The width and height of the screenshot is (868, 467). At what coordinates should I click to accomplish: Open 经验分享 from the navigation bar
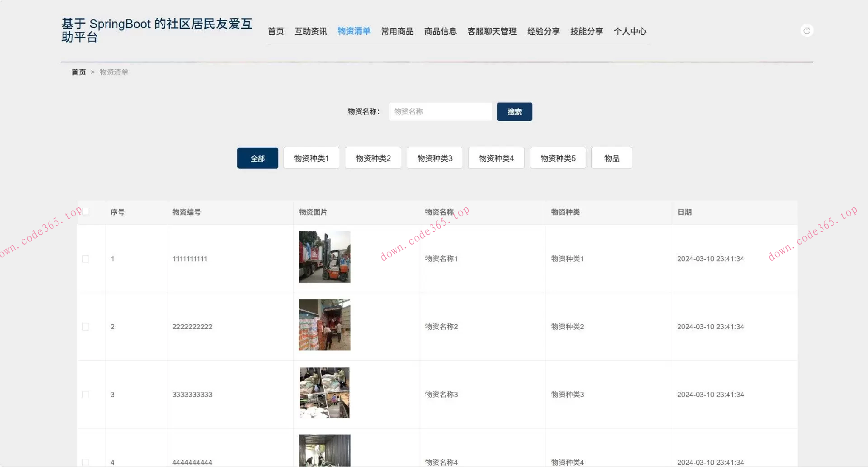tap(543, 31)
